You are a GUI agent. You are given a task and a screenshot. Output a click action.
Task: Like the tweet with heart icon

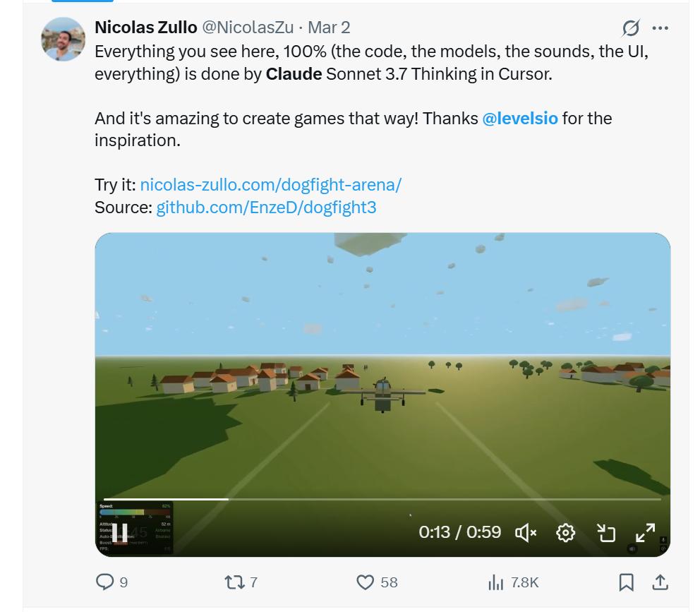tap(366, 582)
